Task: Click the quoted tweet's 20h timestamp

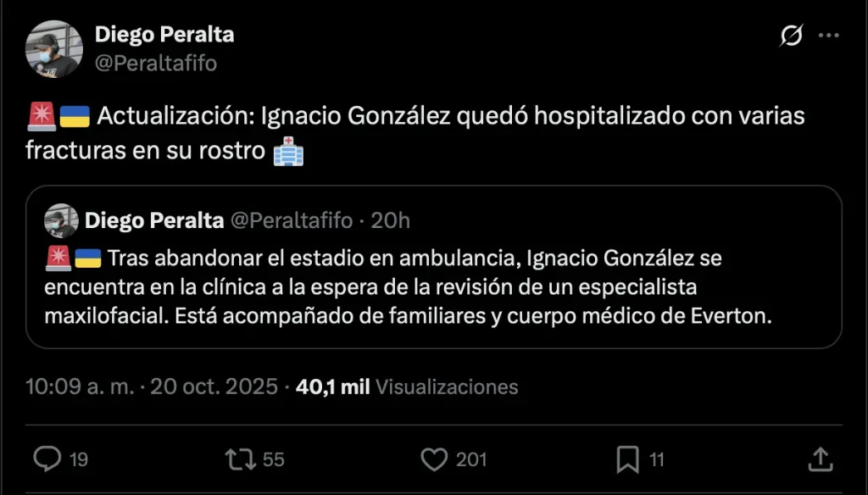Action: [391, 221]
